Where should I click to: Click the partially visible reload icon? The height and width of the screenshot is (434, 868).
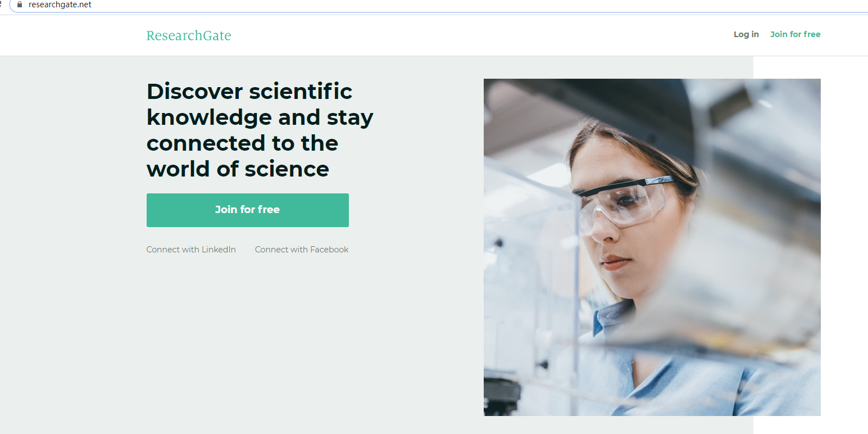[x=1, y=4]
